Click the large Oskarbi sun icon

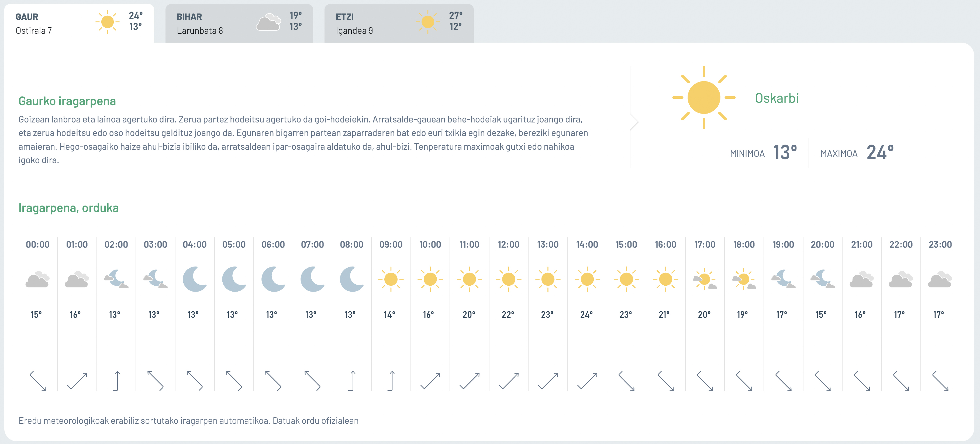(703, 97)
